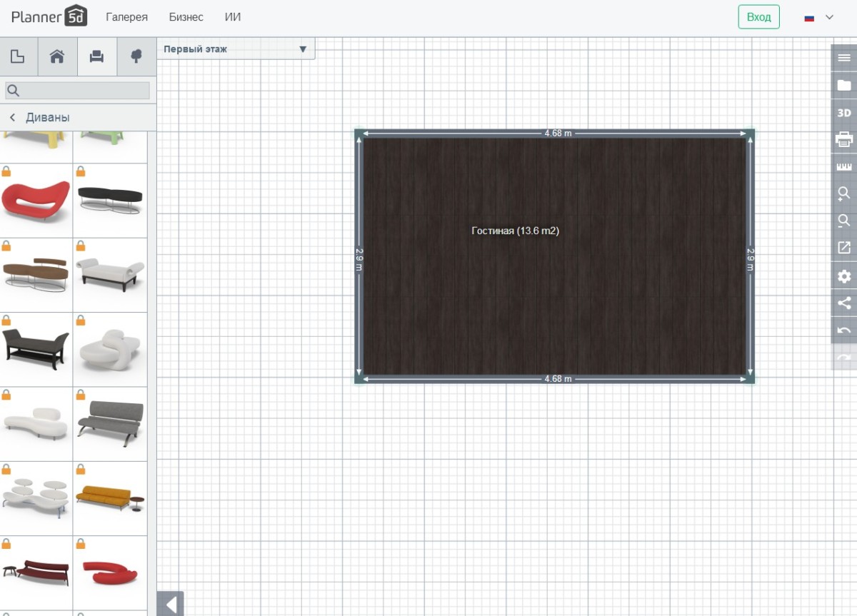The image size is (857, 616).
Task: Select the white daybed with rolled arms
Action: click(x=110, y=275)
